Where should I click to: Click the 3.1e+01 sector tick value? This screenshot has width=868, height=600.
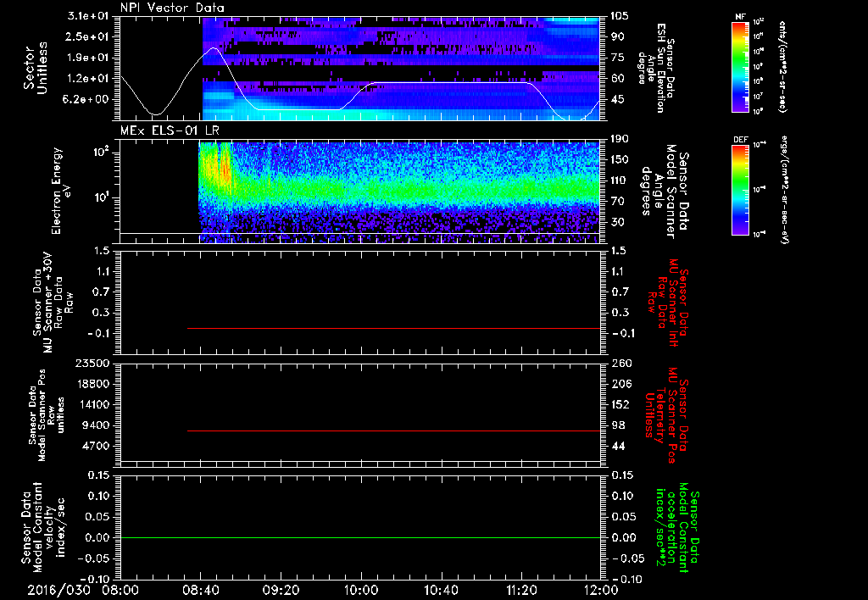[88, 16]
